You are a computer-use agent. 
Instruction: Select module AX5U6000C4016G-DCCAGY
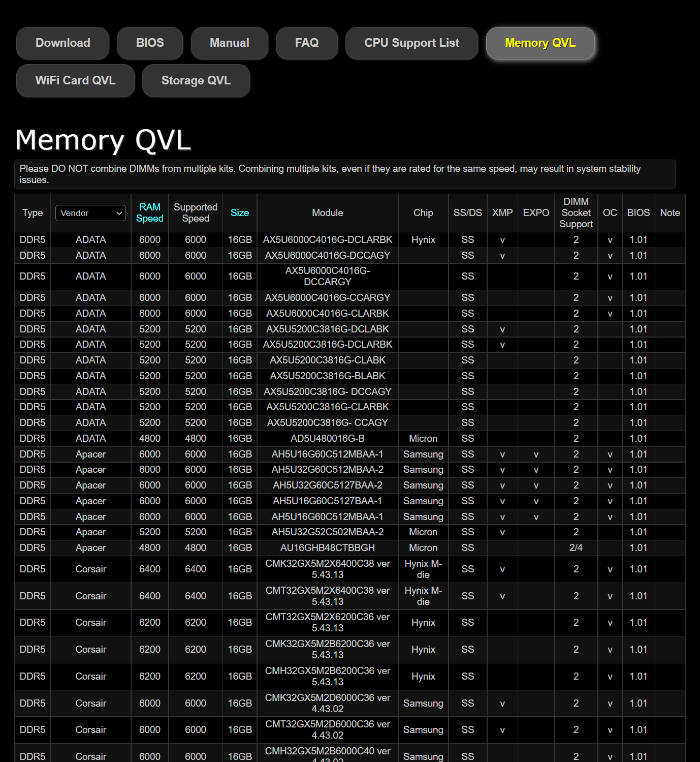coord(328,256)
